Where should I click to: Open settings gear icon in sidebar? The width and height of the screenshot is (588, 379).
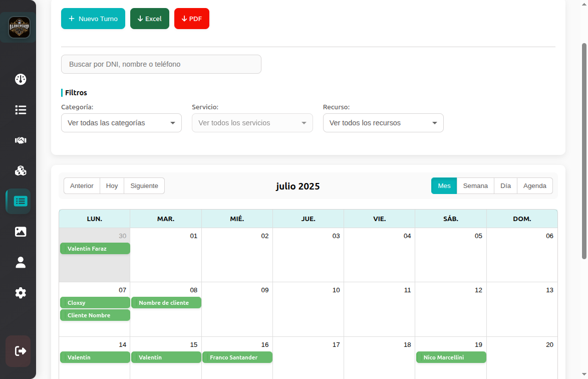coord(21,293)
